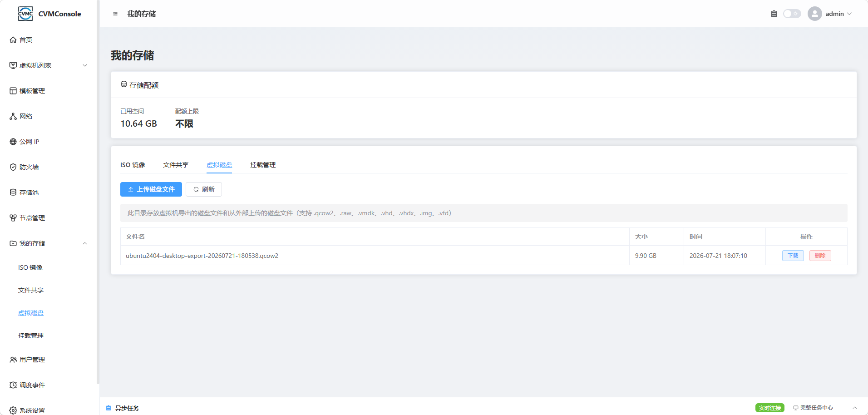Open the clipboard task icon in header
This screenshot has width=868, height=415.
(774, 14)
